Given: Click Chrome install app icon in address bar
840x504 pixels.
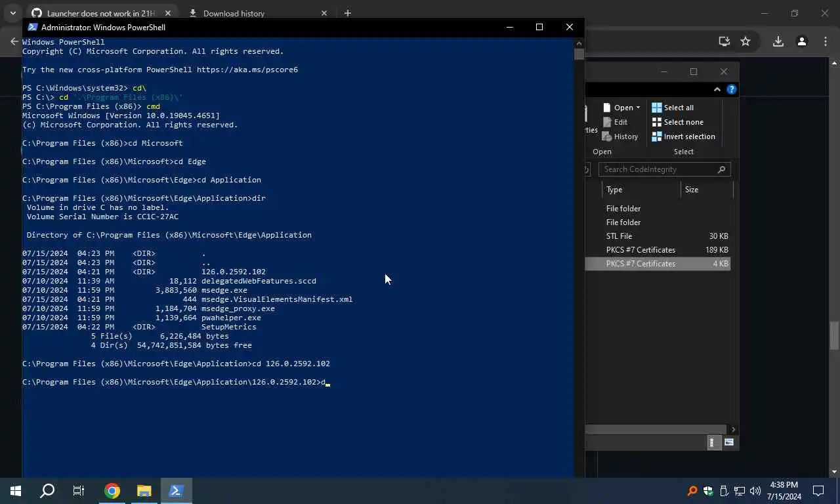Looking at the screenshot, I should pos(724,41).
